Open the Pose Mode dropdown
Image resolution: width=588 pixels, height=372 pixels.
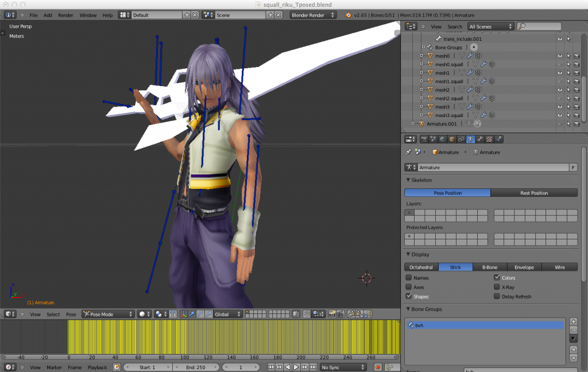(108, 314)
